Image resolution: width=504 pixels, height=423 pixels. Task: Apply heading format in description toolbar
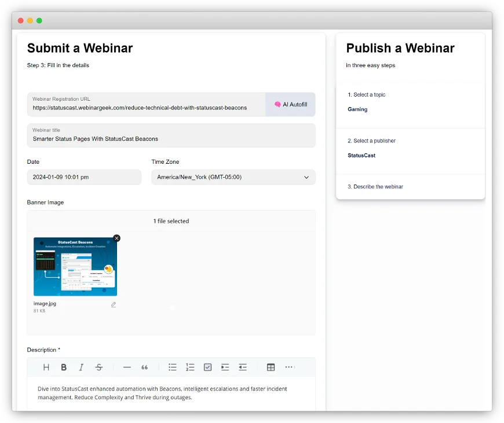pos(46,367)
